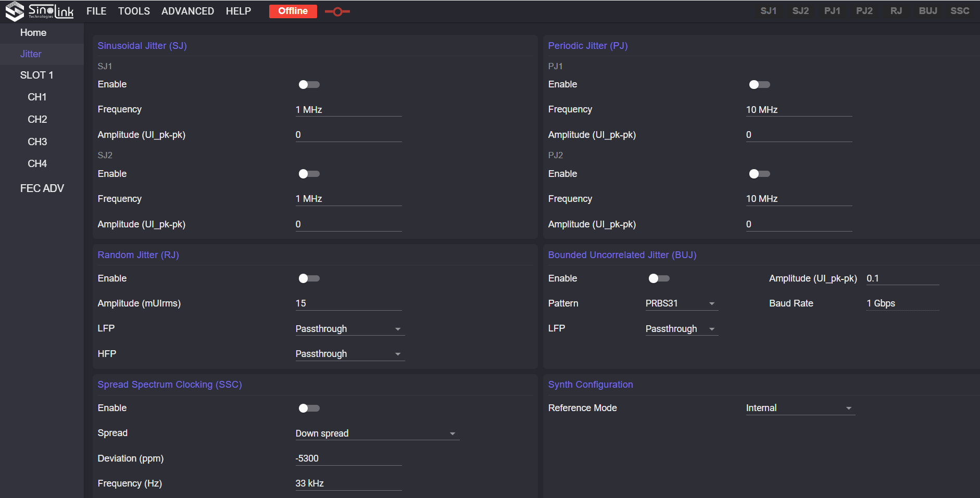The image size is (980, 498).
Task: Open the TOOLS menu
Action: (134, 11)
